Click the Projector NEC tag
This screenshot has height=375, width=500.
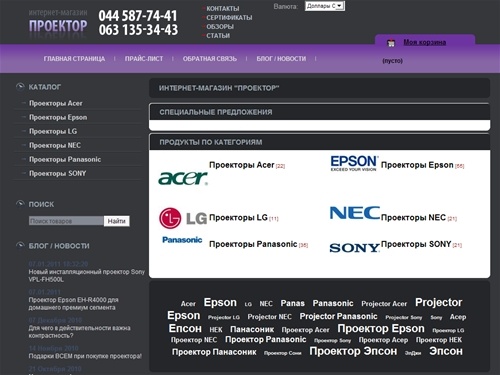tap(269, 317)
